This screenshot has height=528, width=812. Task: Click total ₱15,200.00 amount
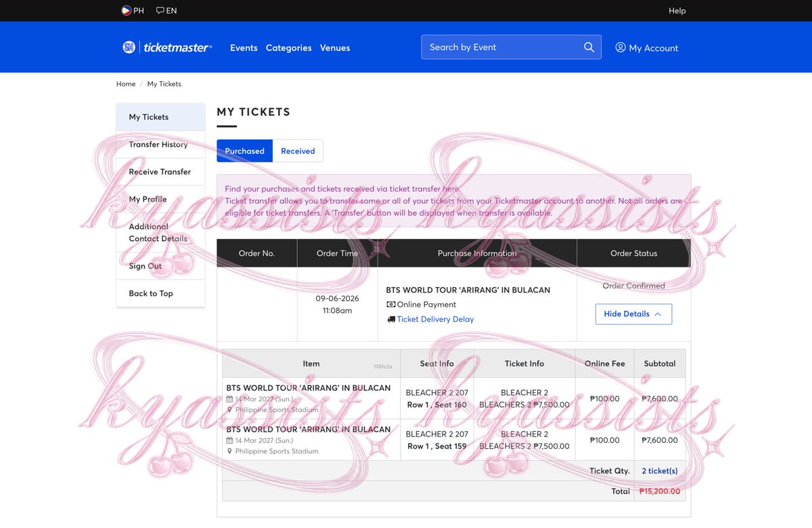click(x=660, y=491)
